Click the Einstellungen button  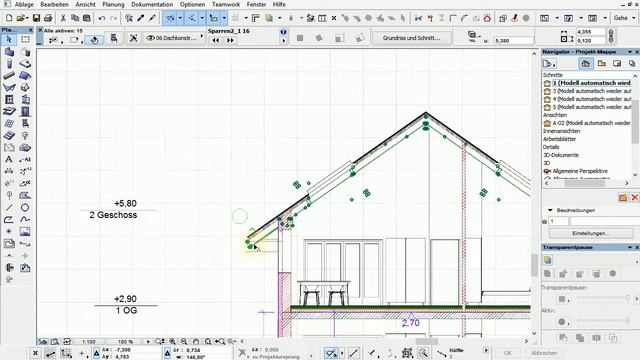click(x=591, y=233)
